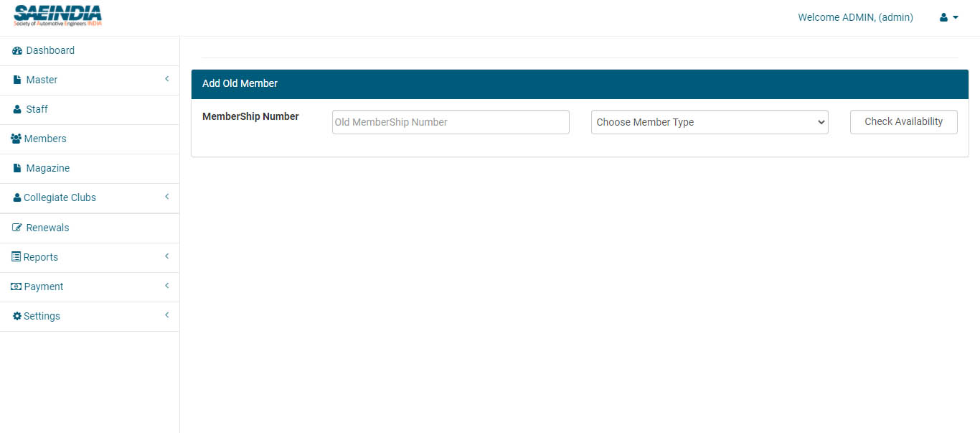The width and height of the screenshot is (980, 433).
Task: Click the Magazine file icon
Action: tap(17, 169)
